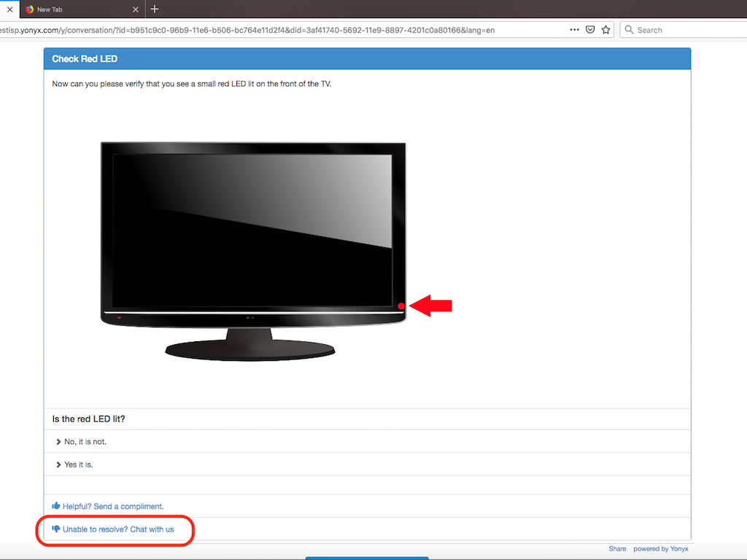
Task: Close the current leftmost tab
Action: pyautogui.click(x=9, y=9)
